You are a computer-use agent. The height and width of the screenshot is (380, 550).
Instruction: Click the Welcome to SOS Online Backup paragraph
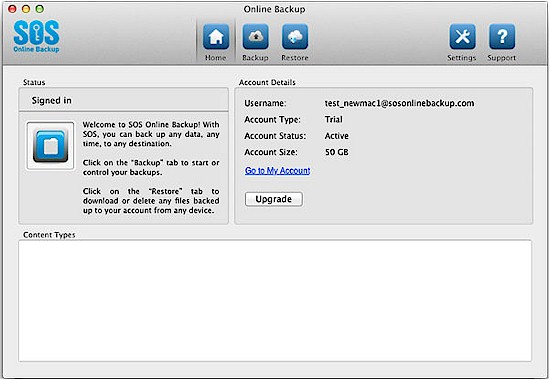click(x=151, y=134)
